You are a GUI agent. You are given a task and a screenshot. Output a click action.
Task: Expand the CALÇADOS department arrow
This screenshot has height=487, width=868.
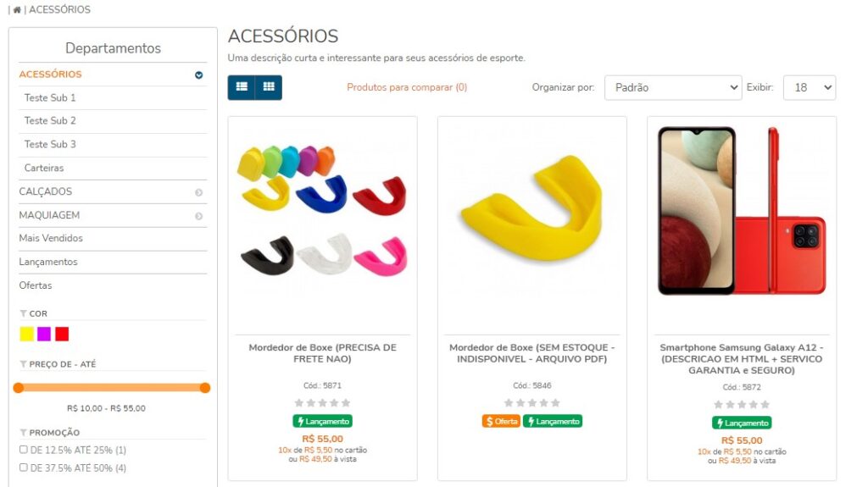[198, 192]
